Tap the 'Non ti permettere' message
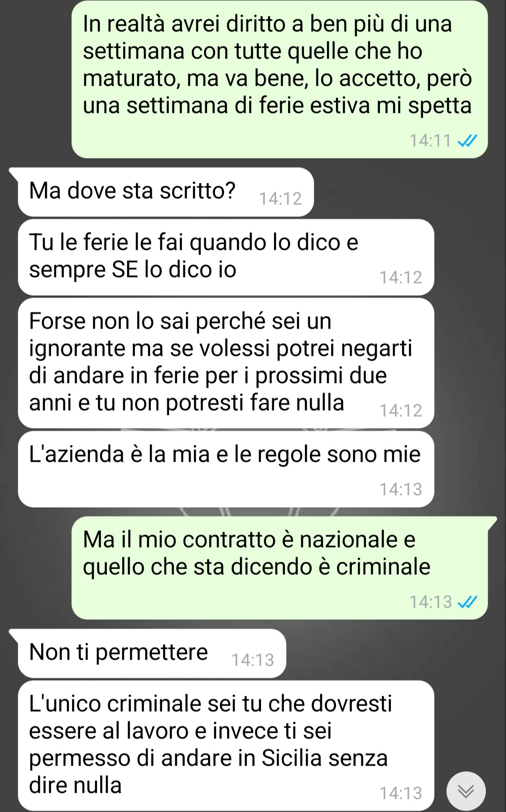506x812 pixels. pos(152,653)
